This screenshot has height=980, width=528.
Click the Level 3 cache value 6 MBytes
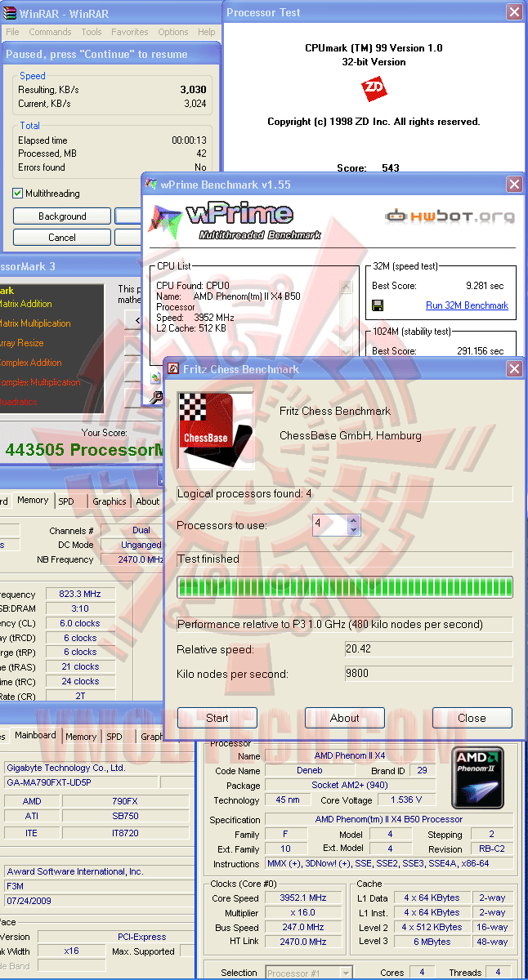(x=431, y=942)
